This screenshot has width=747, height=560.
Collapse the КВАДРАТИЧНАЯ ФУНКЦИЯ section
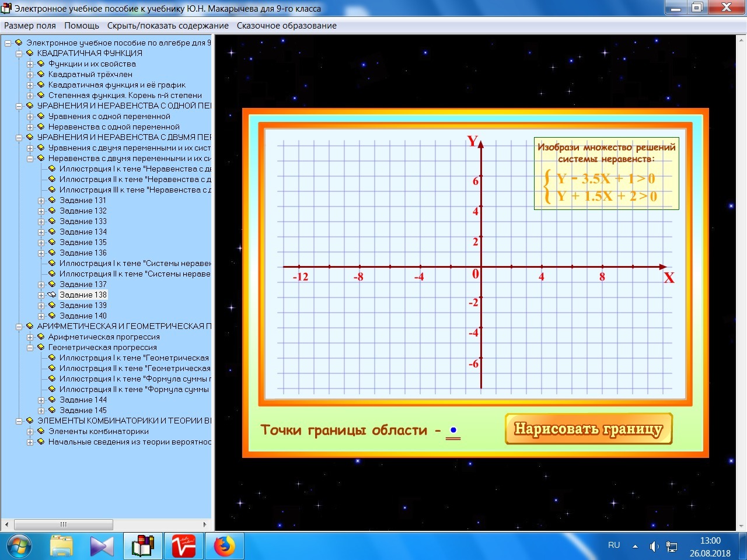click(x=19, y=54)
